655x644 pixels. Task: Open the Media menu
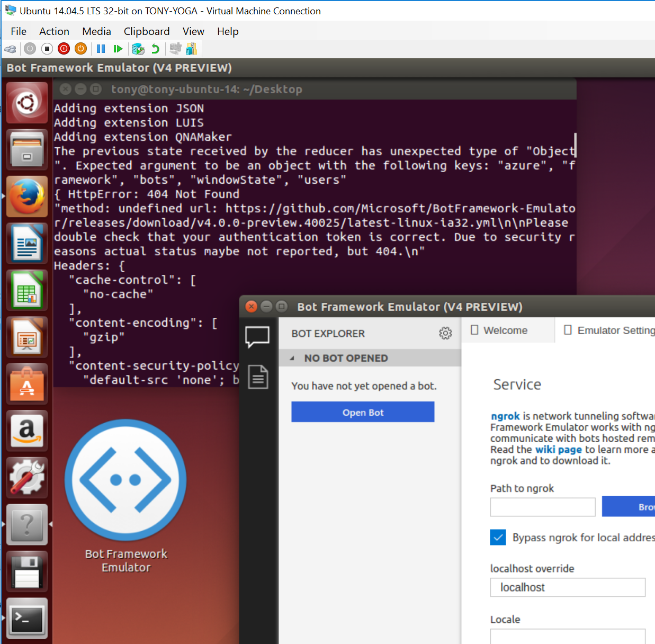(x=96, y=31)
